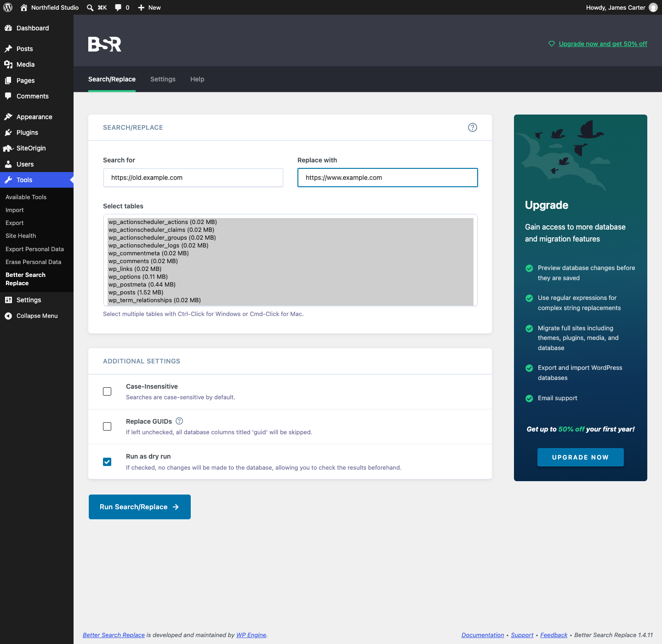The height and width of the screenshot is (644, 662).
Task: Select wp_options (0.11 MB) in tables list
Action: [291, 277]
